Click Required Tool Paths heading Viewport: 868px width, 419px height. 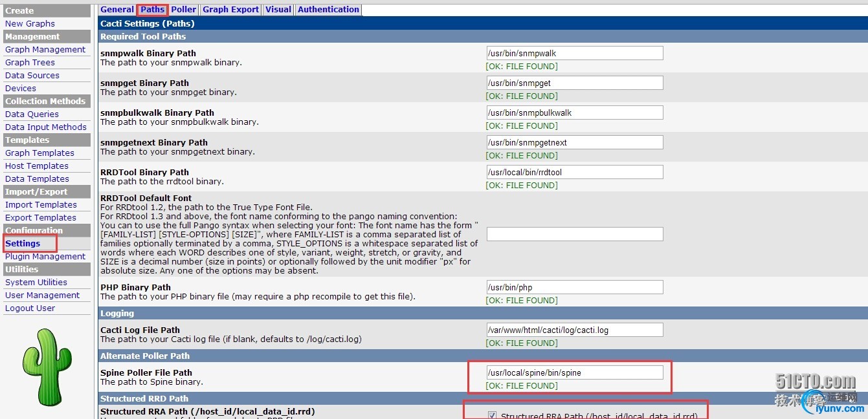(x=143, y=36)
